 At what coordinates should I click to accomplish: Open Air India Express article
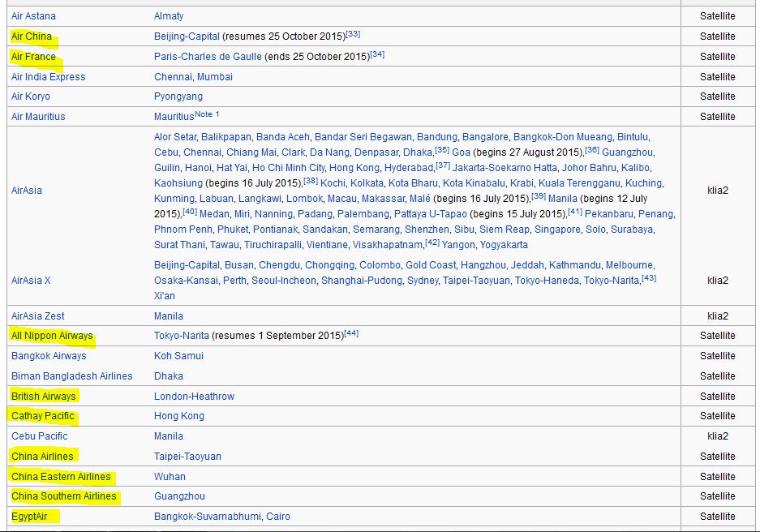tap(49, 77)
